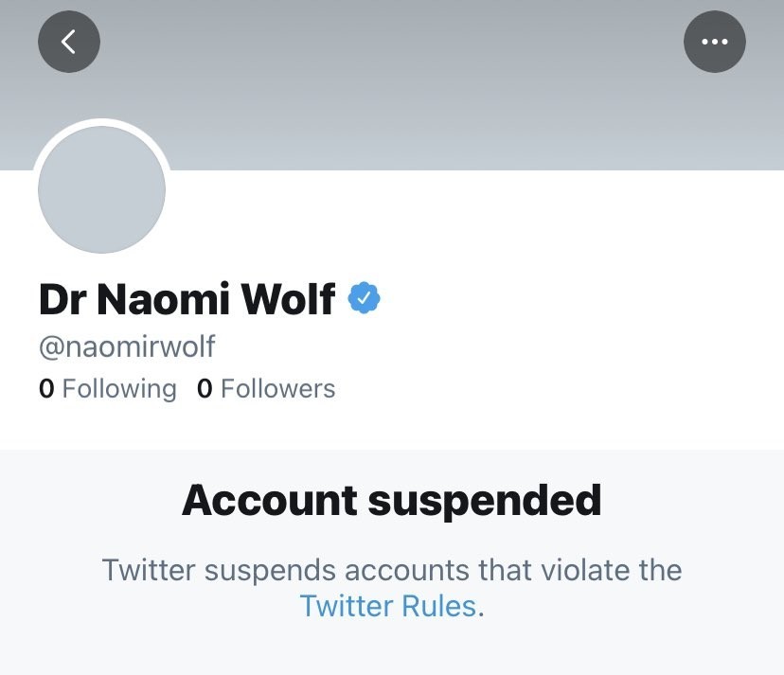Tap the white ring around the avatar

point(101,122)
